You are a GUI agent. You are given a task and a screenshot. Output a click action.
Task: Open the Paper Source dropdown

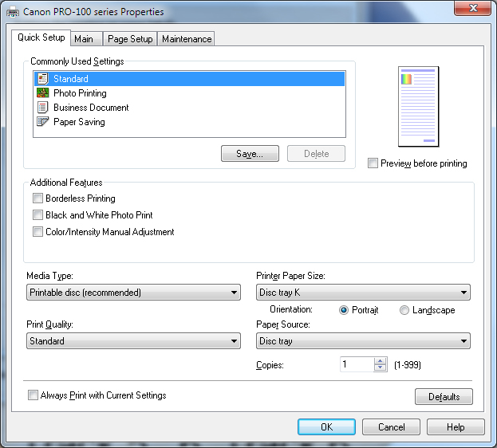[x=363, y=341]
